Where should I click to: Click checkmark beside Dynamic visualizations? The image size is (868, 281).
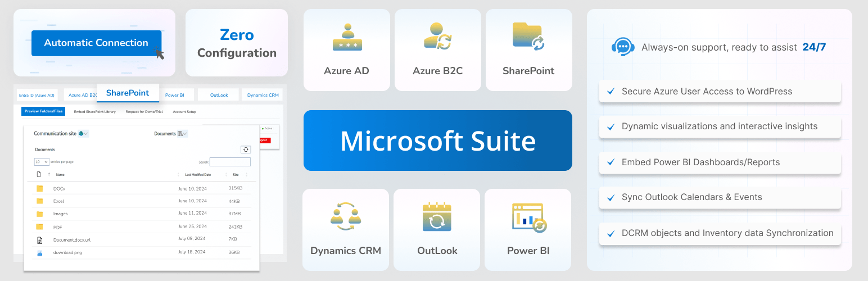point(611,127)
